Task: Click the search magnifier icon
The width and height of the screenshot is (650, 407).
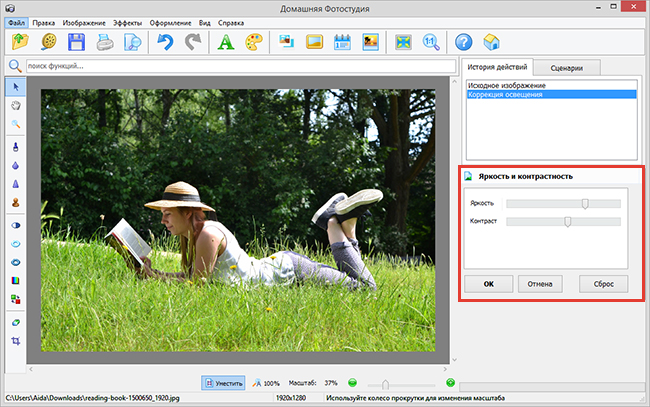Action: (x=15, y=66)
